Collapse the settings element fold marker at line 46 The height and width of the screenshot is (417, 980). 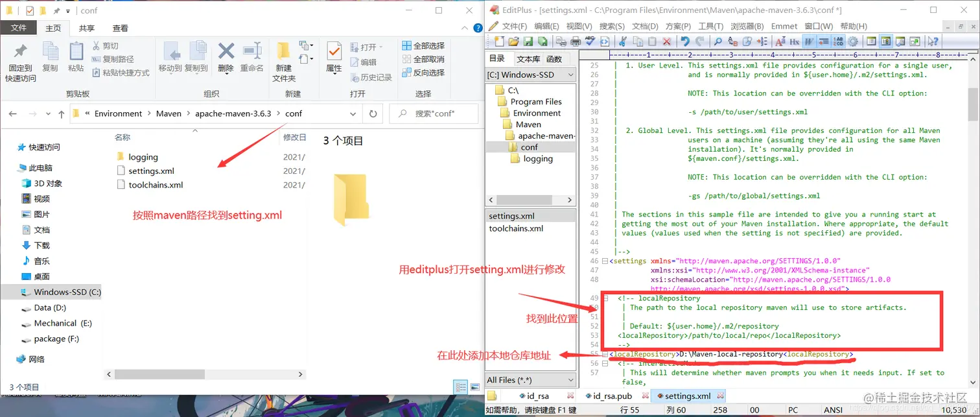pyautogui.click(x=605, y=261)
